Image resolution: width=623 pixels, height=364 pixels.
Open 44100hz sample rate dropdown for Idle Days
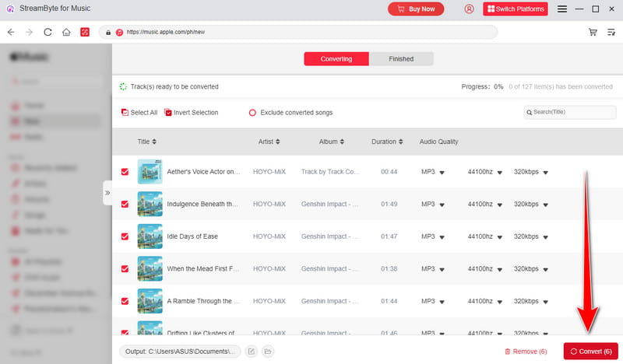(498, 236)
